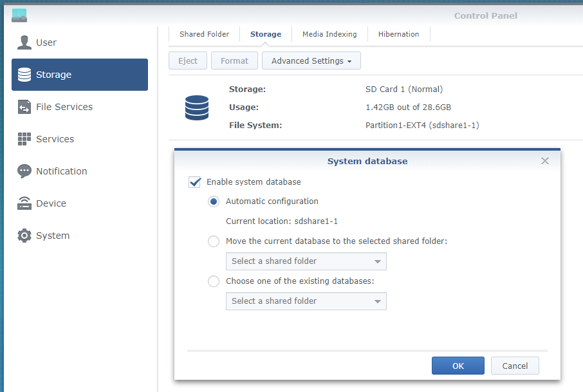Select the Notification speech-bubble icon
This screenshot has height=392, width=583.
pos(24,171)
